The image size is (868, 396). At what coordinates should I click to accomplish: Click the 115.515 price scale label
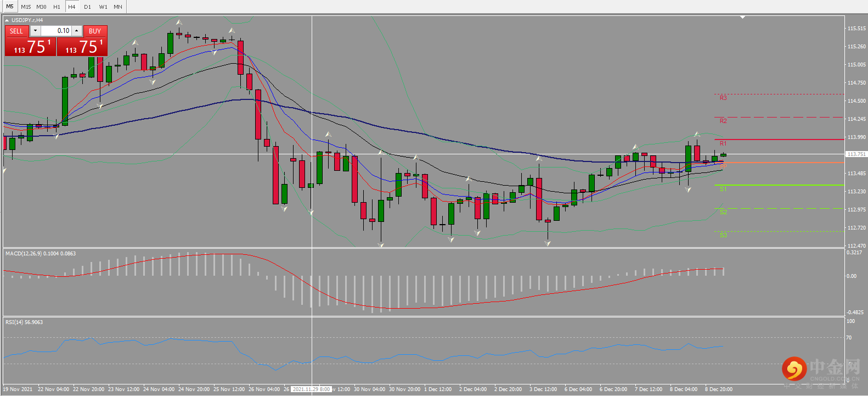[856, 29]
